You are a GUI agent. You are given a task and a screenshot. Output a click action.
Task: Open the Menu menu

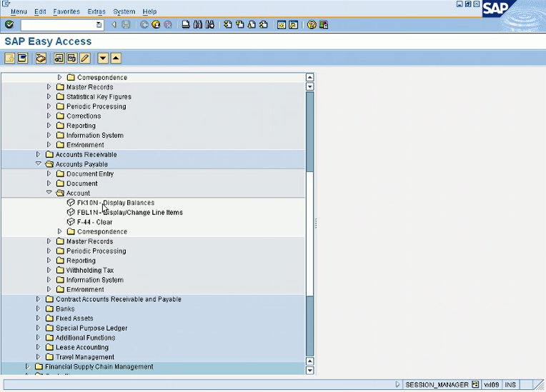point(19,11)
